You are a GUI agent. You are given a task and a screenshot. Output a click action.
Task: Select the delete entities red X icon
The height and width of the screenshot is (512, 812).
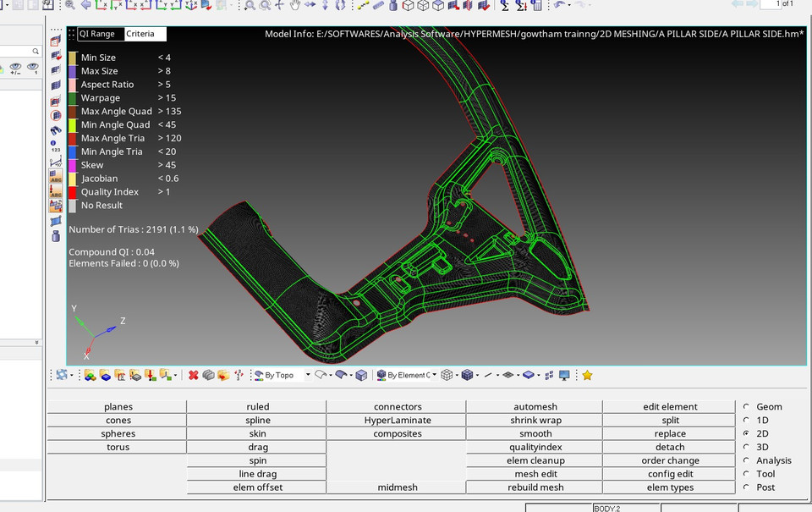[194, 376]
